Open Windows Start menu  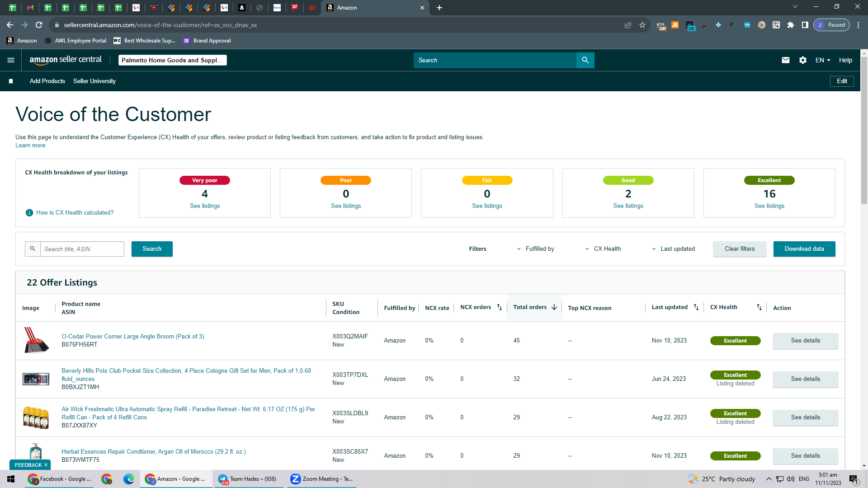point(11,479)
